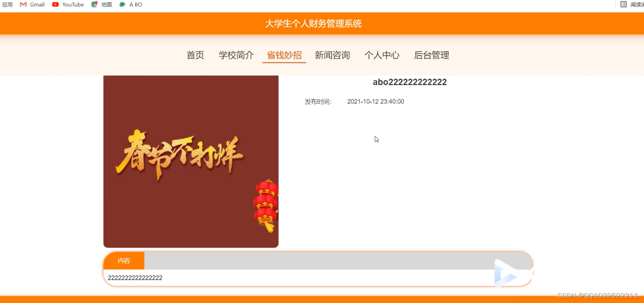Click the 内容 orange tab
The image size is (644, 303).
124,260
